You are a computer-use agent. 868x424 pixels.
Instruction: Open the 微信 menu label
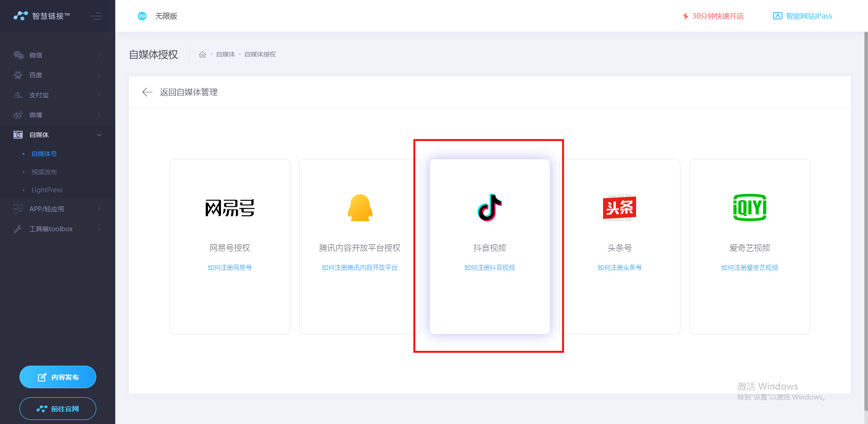[36, 55]
